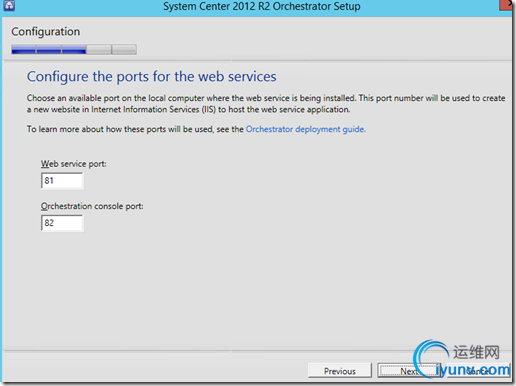Click the 'Orchestration console port:' label
Screen dimensions: 516x386
(92, 206)
